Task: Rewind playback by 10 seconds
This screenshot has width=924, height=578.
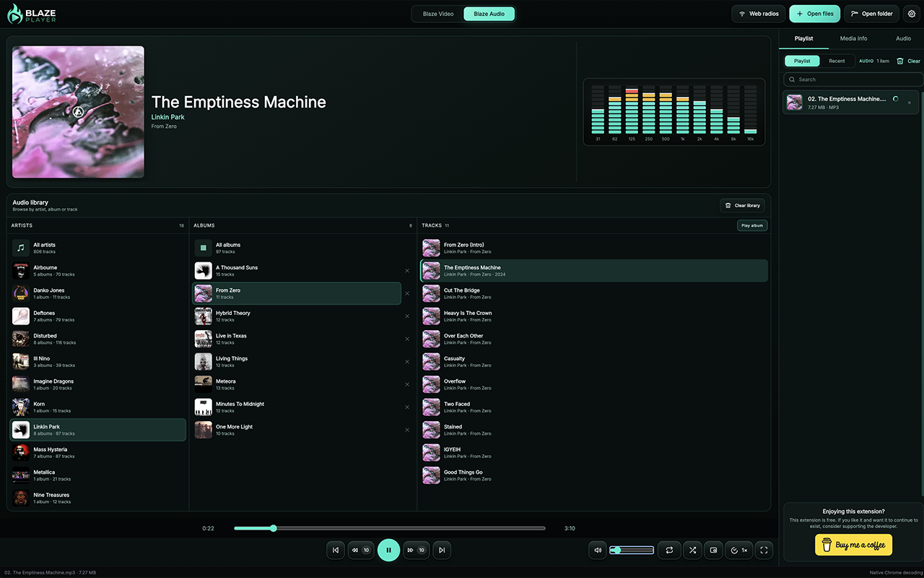Action: point(361,550)
